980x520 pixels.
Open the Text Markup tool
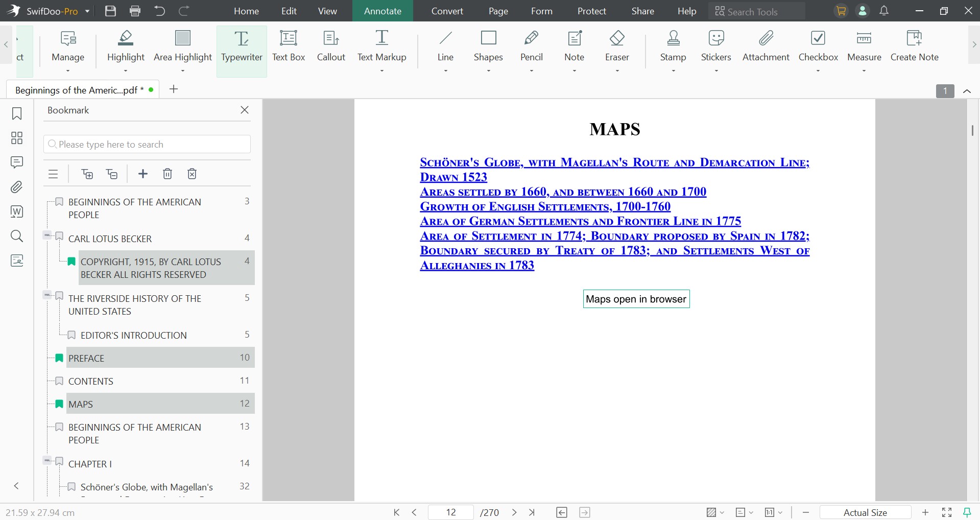coord(381,46)
